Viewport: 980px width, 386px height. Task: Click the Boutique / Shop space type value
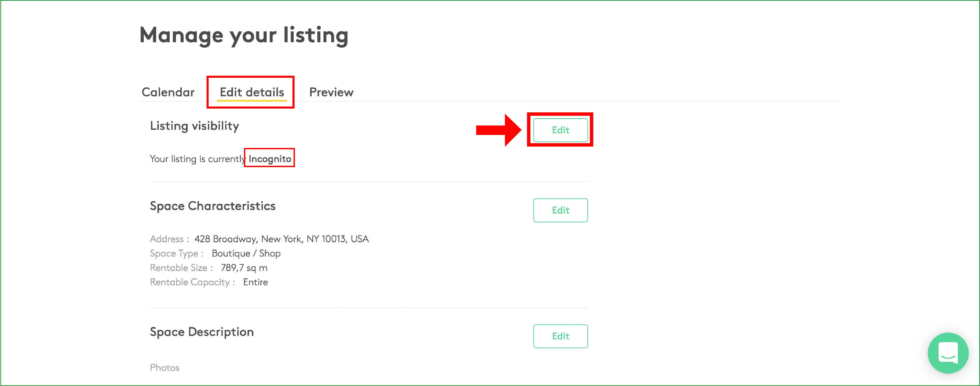246,253
